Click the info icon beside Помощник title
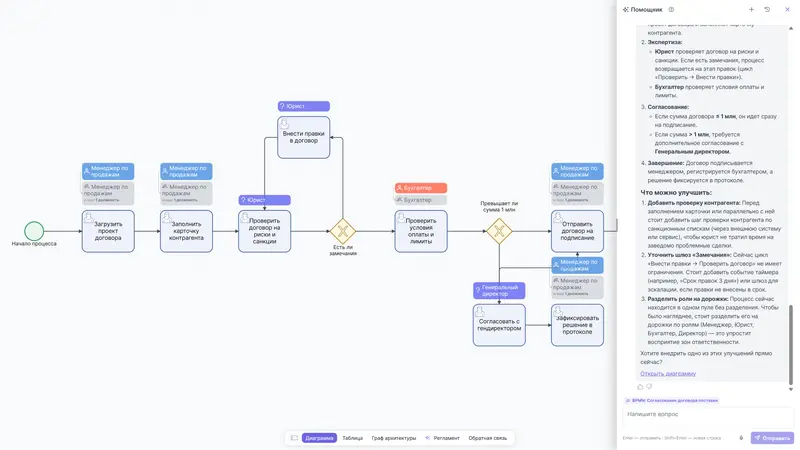This screenshot has height=450, width=800. pyautogui.click(x=671, y=10)
